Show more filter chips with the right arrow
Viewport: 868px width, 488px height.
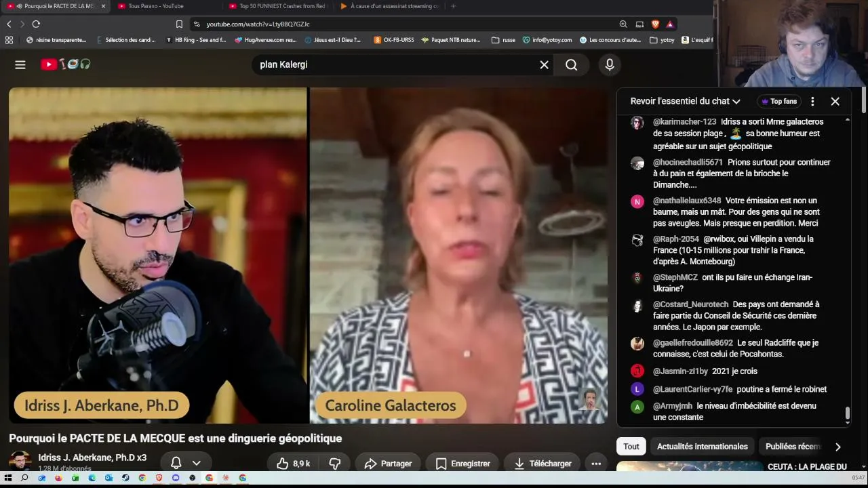pos(837,447)
